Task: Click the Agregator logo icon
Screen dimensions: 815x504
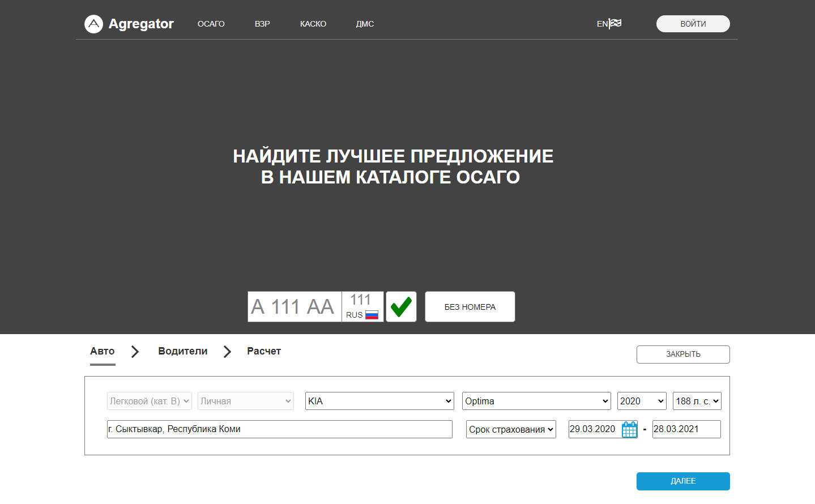Action: (93, 24)
